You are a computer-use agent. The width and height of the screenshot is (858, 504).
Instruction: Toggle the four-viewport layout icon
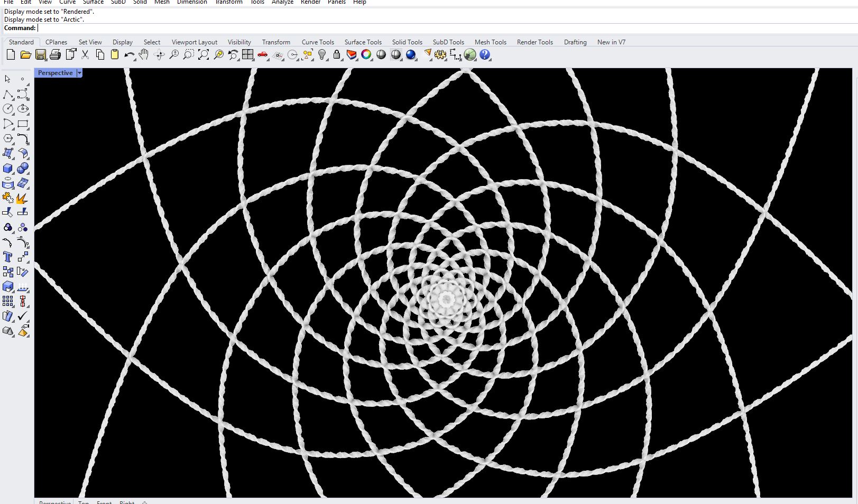248,55
